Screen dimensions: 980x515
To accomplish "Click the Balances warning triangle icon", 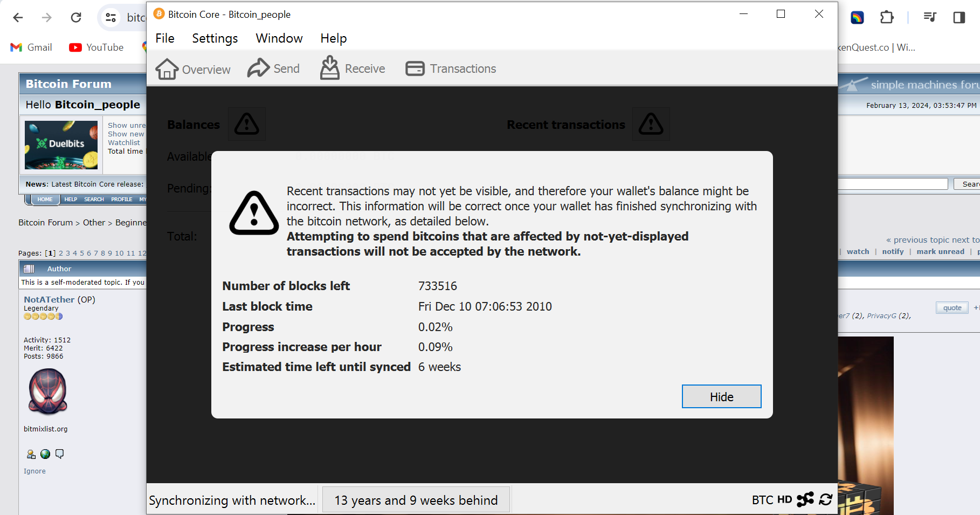I will point(247,124).
